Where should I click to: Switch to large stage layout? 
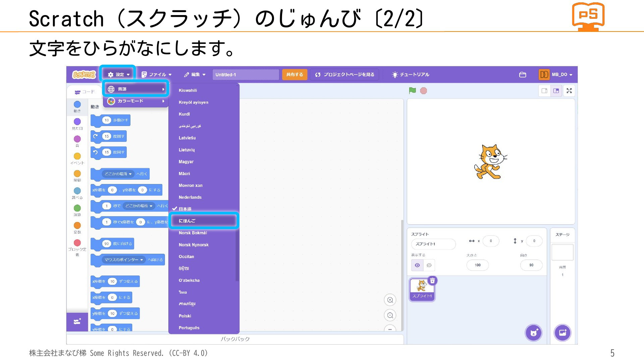[x=556, y=91]
